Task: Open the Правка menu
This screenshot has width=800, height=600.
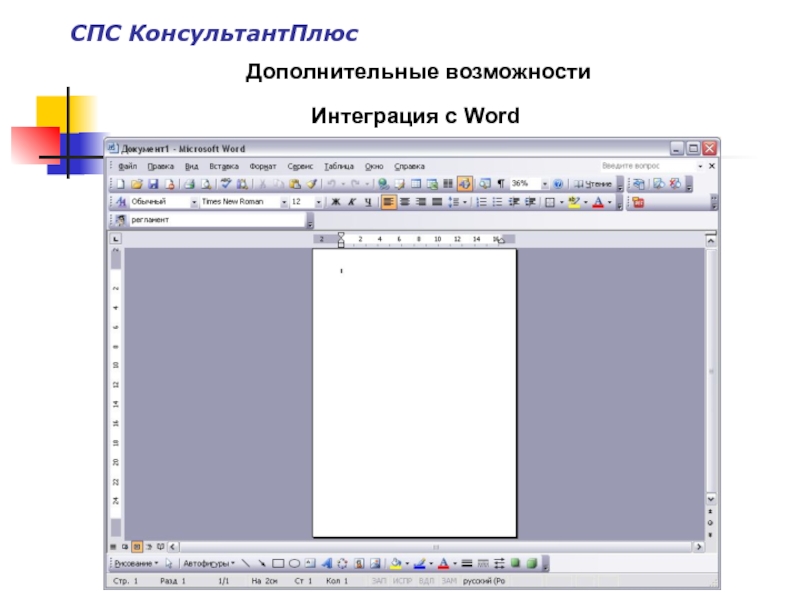Action: point(161,166)
